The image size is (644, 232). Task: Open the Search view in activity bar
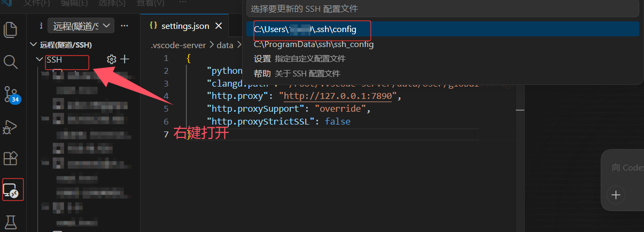(x=11, y=62)
